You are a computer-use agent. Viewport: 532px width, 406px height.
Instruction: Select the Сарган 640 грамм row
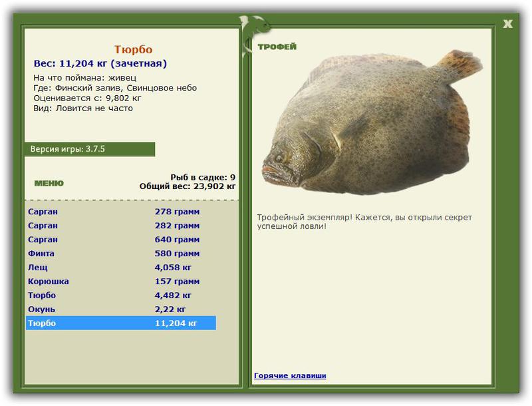[x=121, y=240]
